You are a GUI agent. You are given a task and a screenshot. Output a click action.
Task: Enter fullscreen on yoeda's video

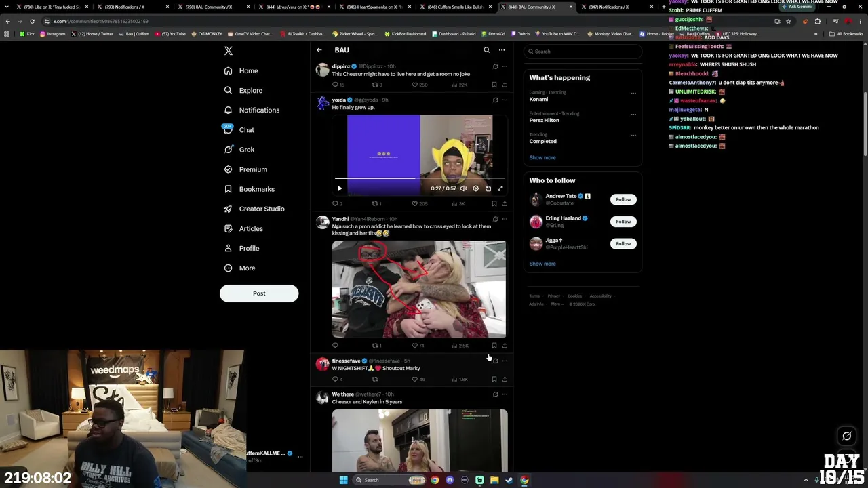pos(500,188)
